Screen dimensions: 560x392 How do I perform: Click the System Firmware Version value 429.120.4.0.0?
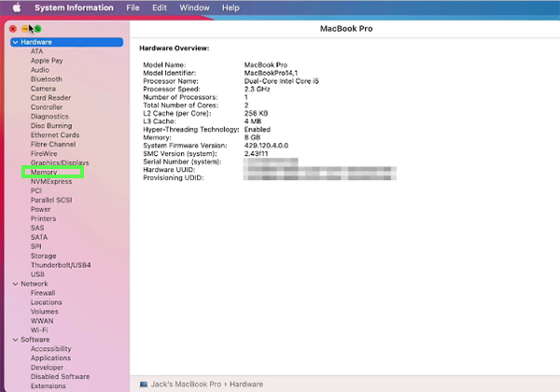tap(266, 146)
